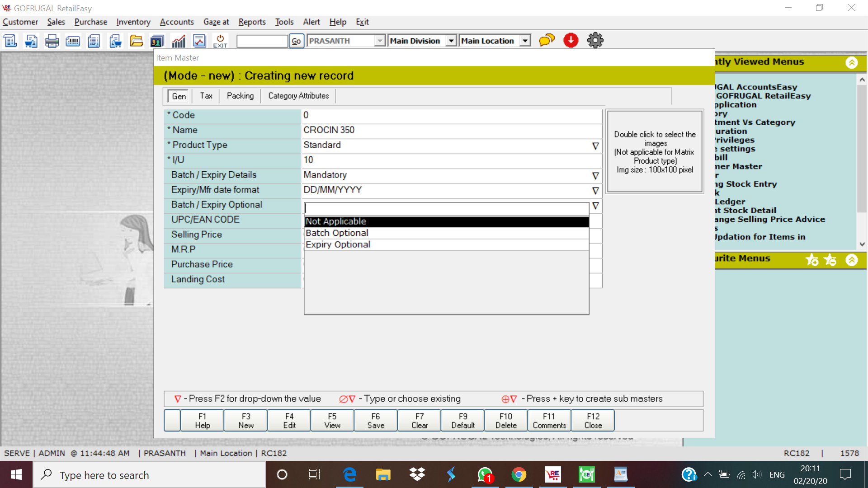This screenshot has height=488, width=868.
Task: Click the printer icon in toolbar
Action: (52, 41)
